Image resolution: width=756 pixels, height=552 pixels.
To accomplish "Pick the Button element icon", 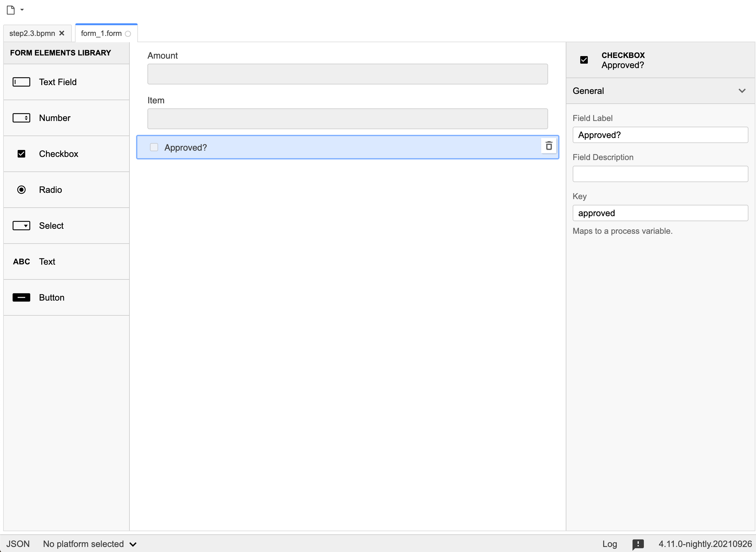I will point(21,297).
